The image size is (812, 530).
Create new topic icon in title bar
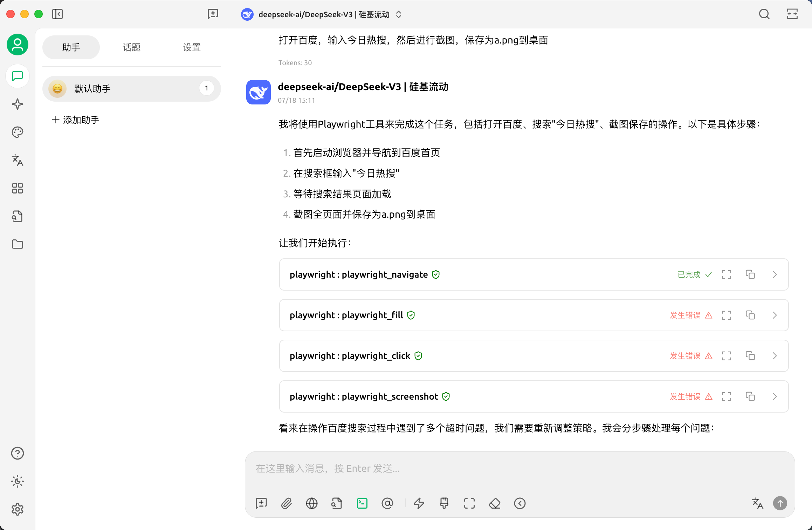coord(213,14)
